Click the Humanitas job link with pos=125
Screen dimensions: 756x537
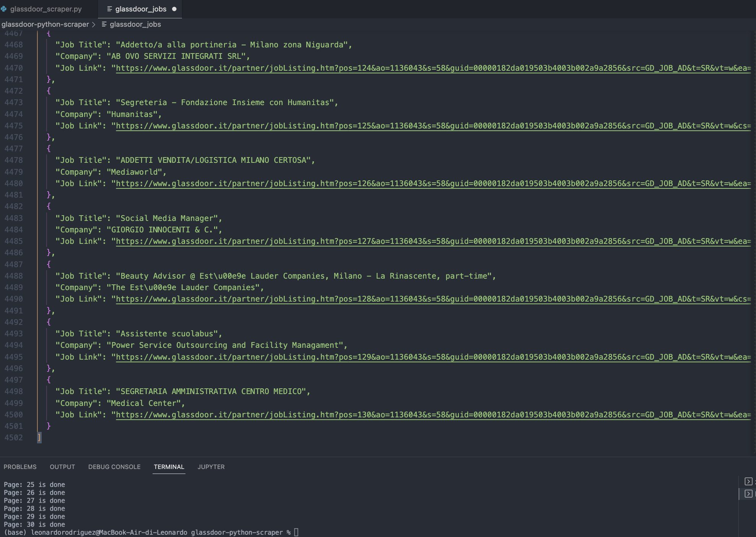(433, 126)
